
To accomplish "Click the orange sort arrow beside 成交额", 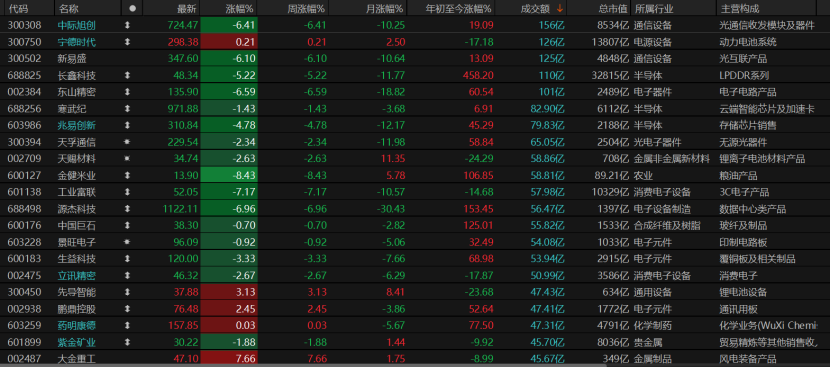I will 559,8.
